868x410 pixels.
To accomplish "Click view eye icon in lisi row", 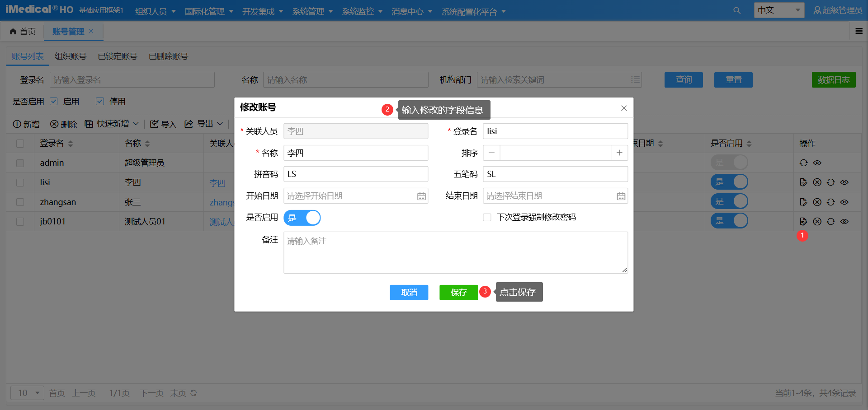I will click(844, 182).
